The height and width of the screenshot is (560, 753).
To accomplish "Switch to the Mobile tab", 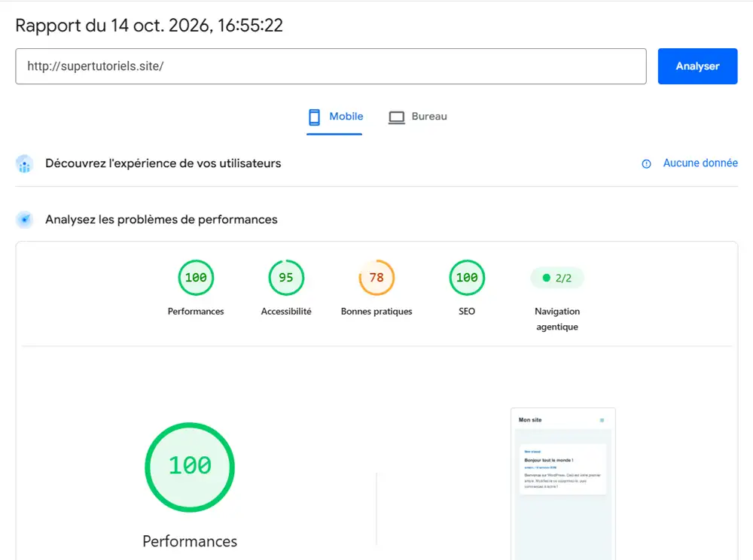I will pyautogui.click(x=335, y=117).
